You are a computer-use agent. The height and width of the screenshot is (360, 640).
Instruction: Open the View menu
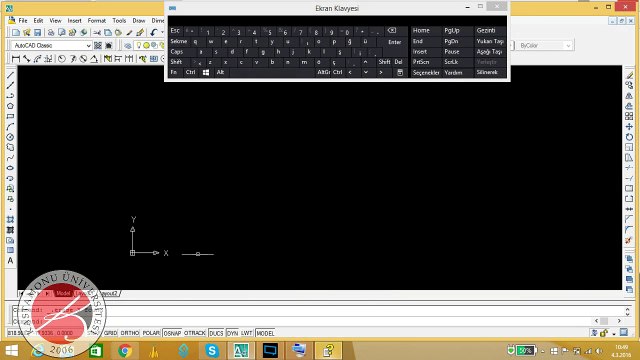(56, 20)
